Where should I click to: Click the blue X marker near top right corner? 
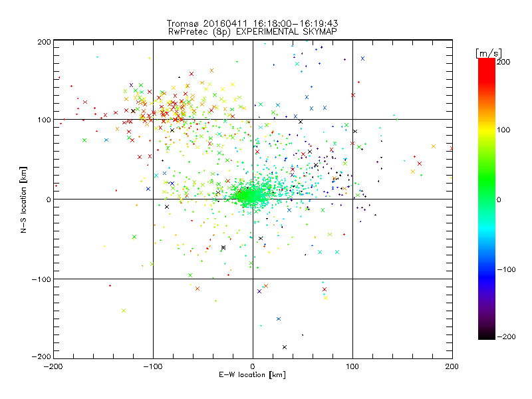tap(362, 59)
